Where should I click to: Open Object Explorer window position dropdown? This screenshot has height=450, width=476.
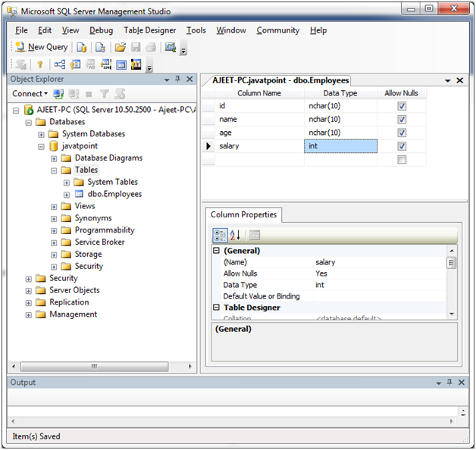pos(167,80)
